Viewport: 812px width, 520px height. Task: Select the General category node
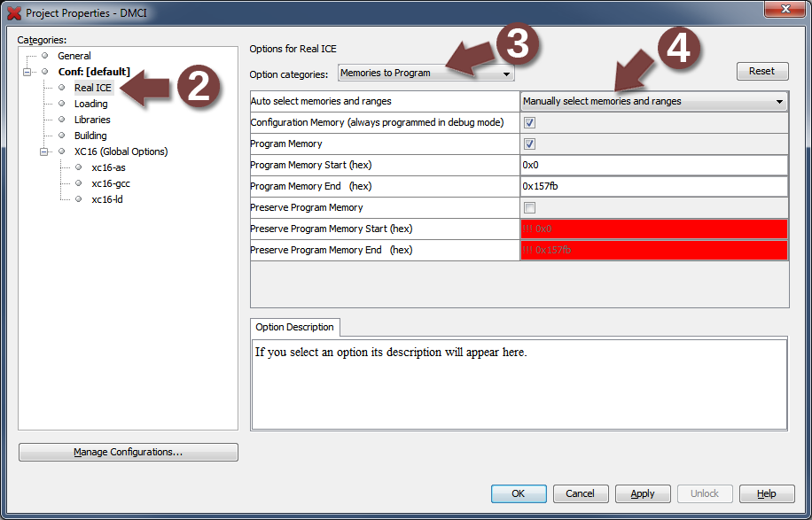pyautogui.click(x=74, y=56)
